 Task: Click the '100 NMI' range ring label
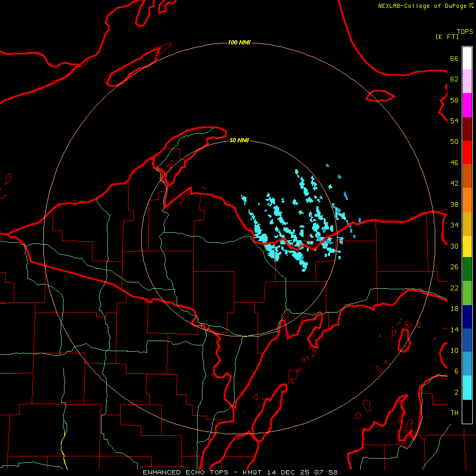point(239,42)
